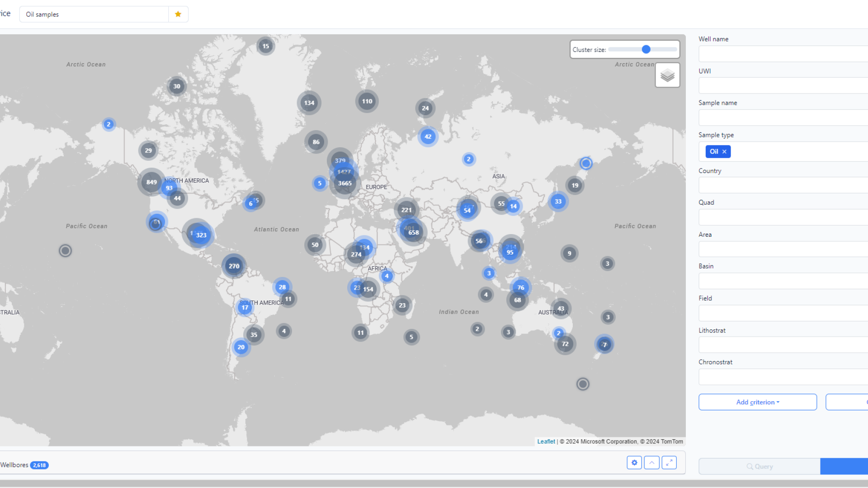Maximize the Wellbores panel to fullscreen
This screenshot has height=488, width=868.
point(669,463)
